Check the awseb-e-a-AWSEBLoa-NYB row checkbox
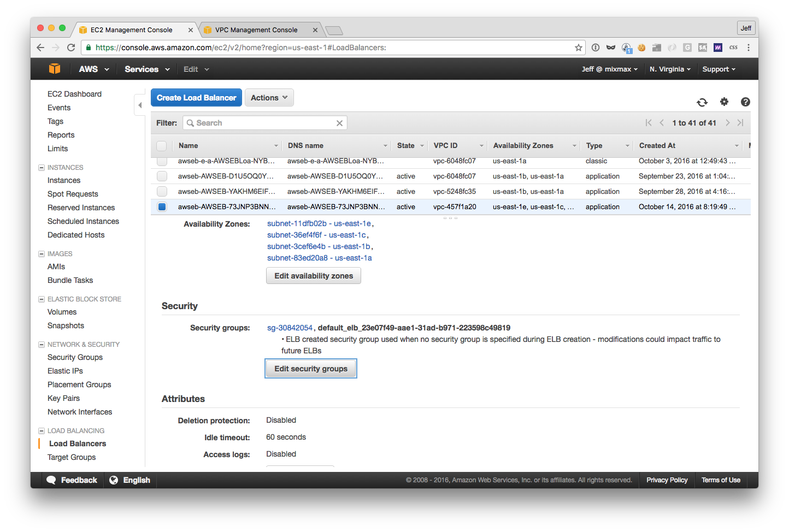The height and width of the screenshot is (532, 789). click(162, 161)
